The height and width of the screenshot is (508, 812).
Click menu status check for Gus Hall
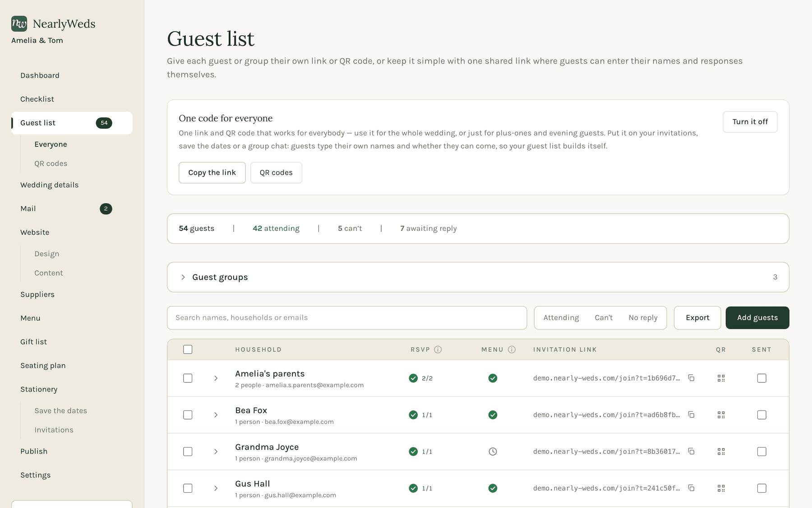[493, 488]
